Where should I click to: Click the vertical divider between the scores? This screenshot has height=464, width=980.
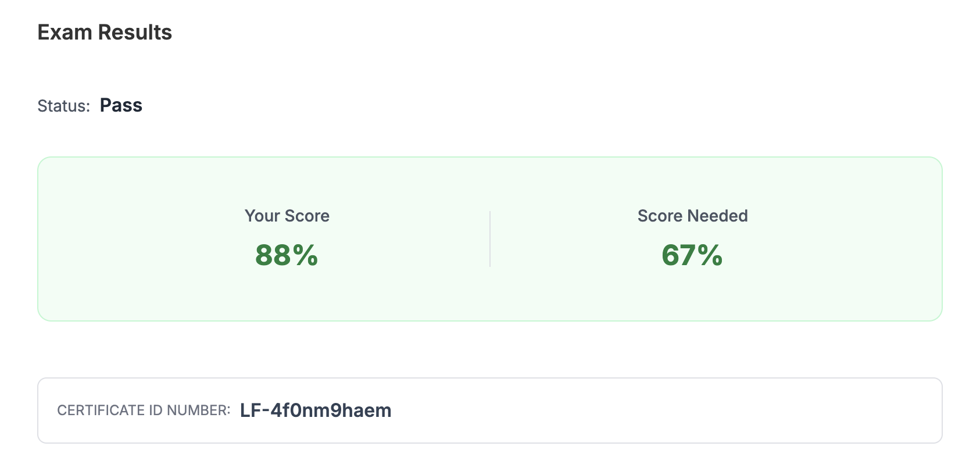point(490,239)
